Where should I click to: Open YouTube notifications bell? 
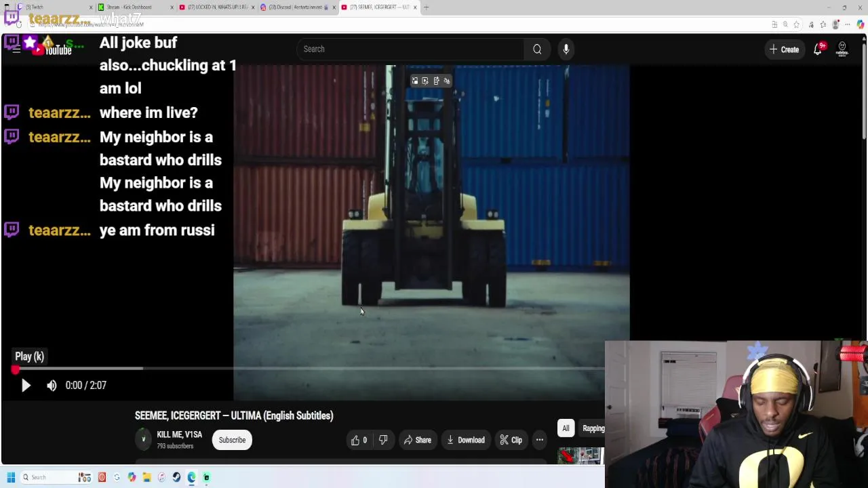[818, 49]
